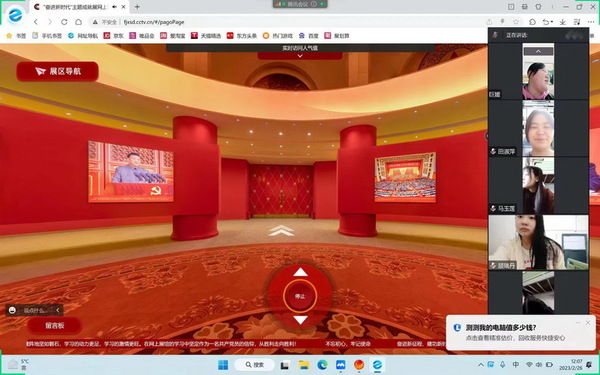Open Windows Start menu icon
Image resolution: width=600 pixels, height=375 pixels.
[223, 365]
